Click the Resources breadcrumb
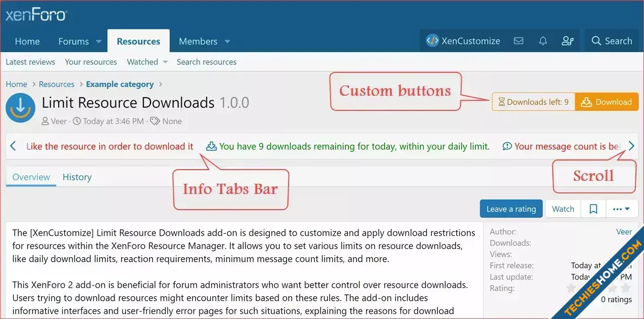 click(57, 84)
